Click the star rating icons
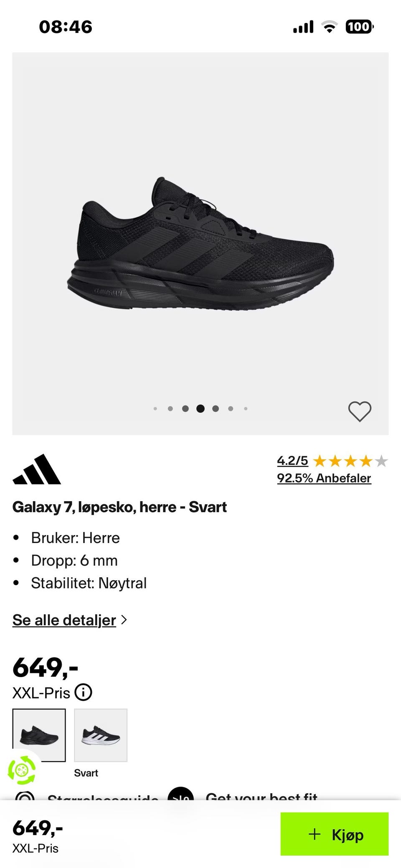The image size is (401, 868). pyautogui.click(x=350, y=461)
